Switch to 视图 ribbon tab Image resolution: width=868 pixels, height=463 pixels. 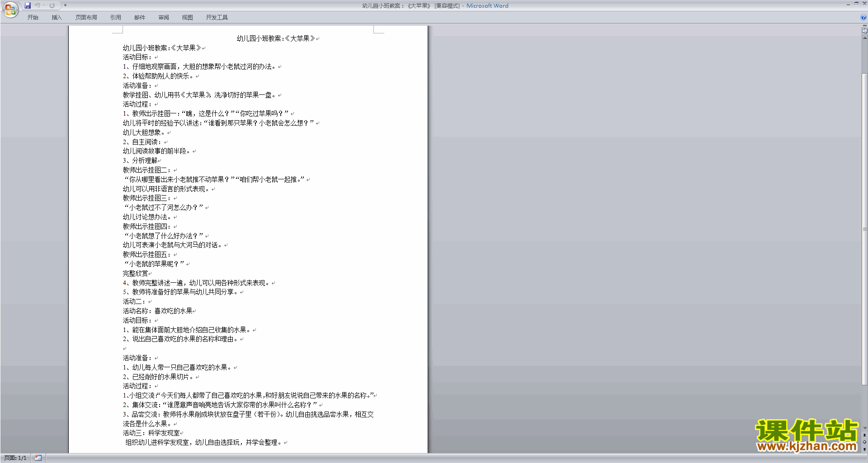click(188, 18)
